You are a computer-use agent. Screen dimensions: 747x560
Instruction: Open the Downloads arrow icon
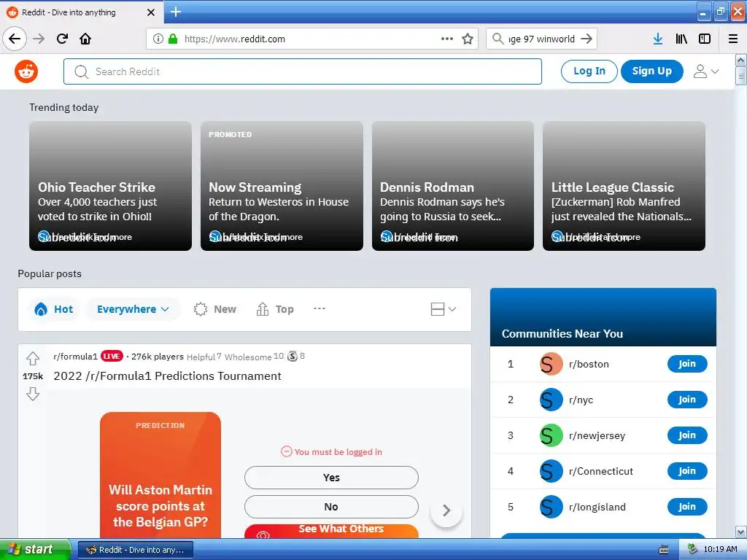click(658, 39)
